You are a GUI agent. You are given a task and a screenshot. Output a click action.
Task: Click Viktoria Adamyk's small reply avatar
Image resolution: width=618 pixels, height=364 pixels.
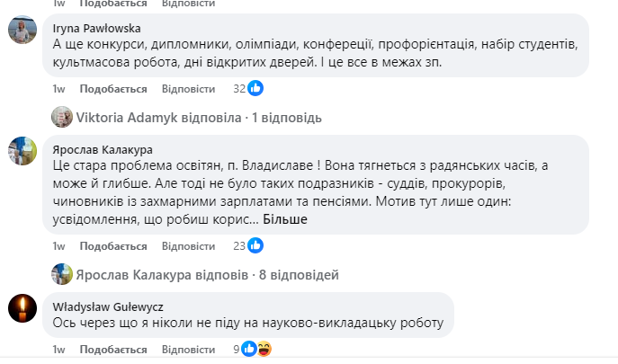coord(62,117)
